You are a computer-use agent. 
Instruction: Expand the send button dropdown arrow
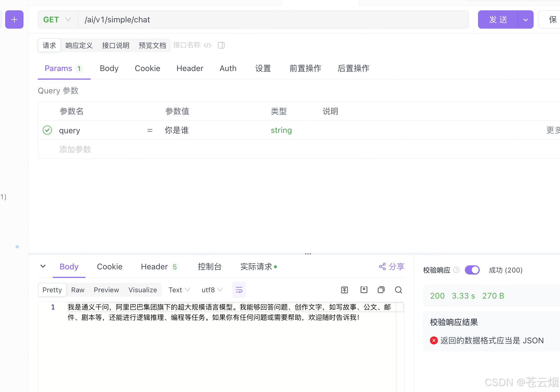pyautogui.click(x=525, y=20)
